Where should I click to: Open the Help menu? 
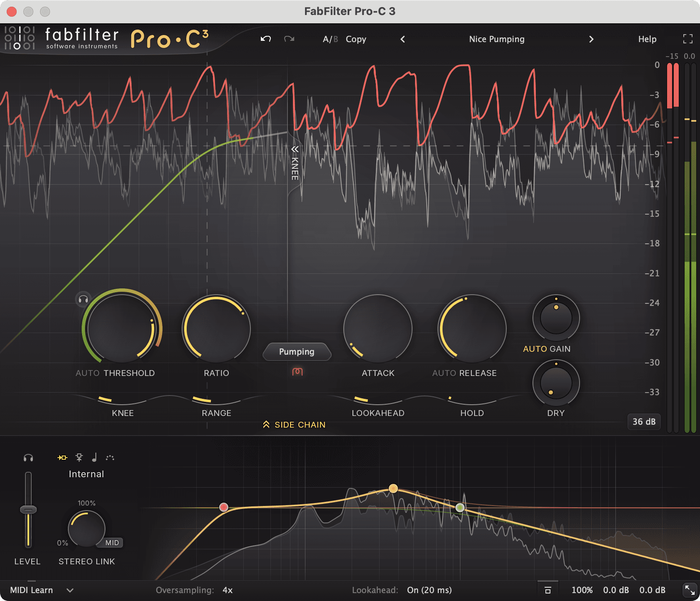pos(647,39)
